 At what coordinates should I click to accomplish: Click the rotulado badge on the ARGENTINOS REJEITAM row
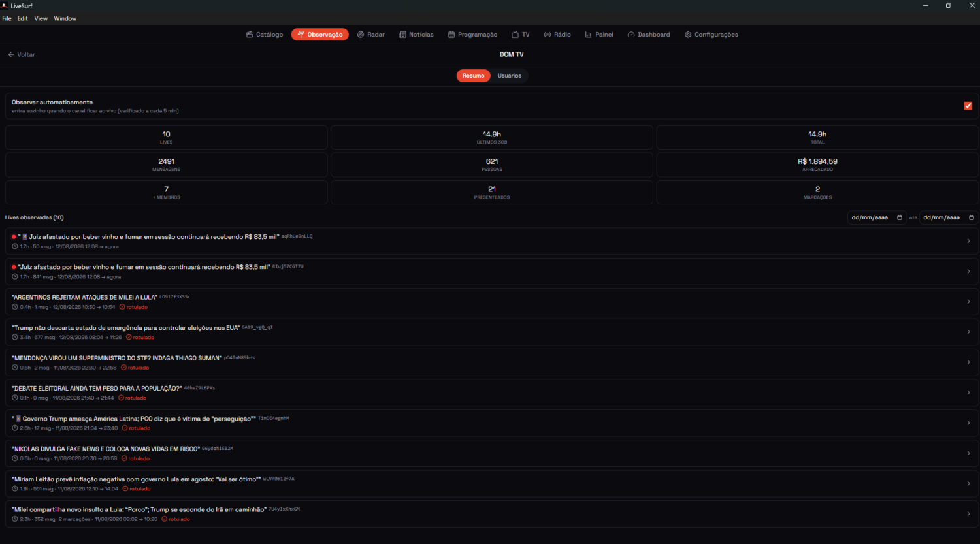click(x=133, y=307)
